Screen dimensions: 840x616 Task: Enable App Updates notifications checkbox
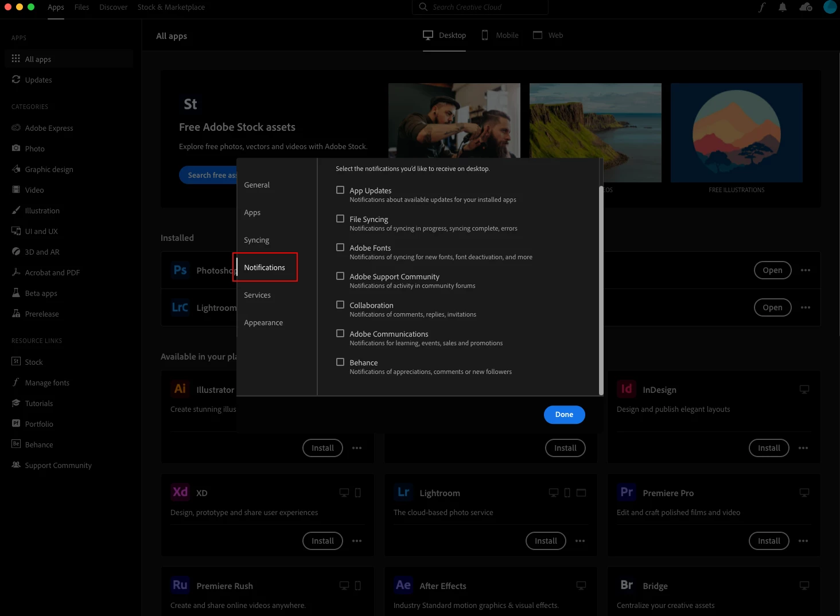tap(340, 190)
